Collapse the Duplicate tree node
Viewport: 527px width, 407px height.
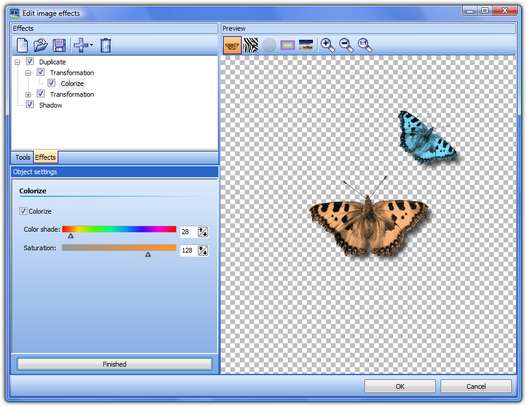coord(17,62)
